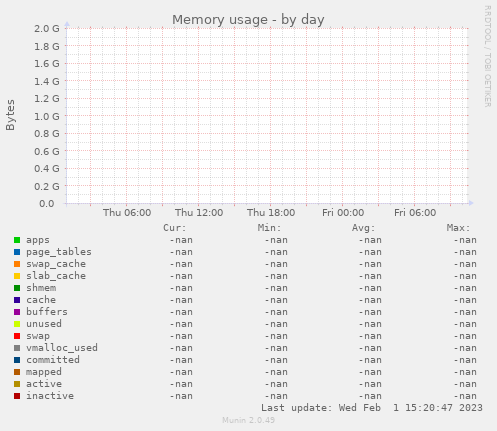
Task: Click the 'shmem' legend label
Action: [x=41, y=288]
